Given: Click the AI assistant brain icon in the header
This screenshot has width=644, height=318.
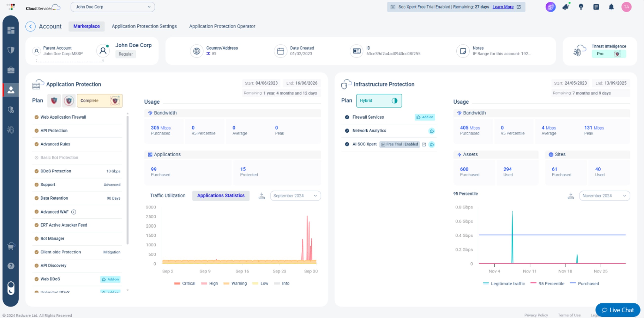Looking at the screenshot, I should (x=551, y=7).
